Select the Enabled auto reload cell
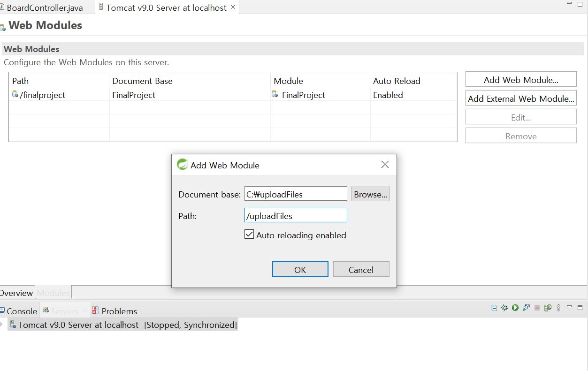Screen dimensions: 588x371 [414, 95]
